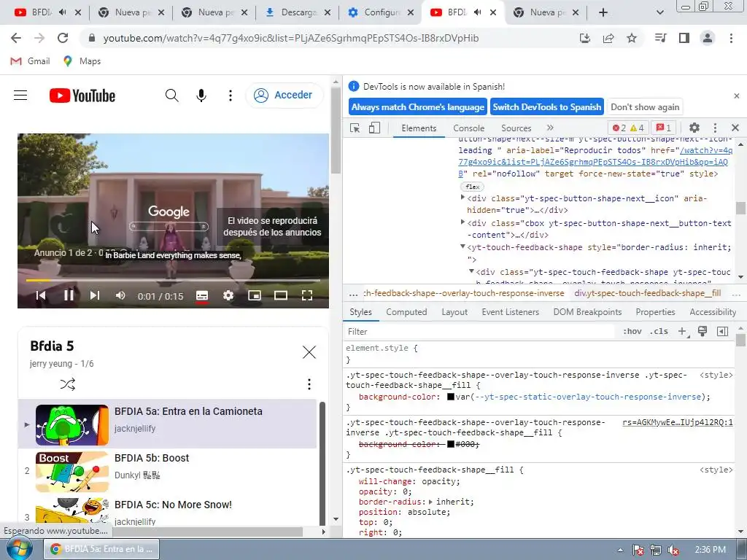Skip to previous video in playlist
This screenshot has height=560, width=747.
tap(41, 296)
